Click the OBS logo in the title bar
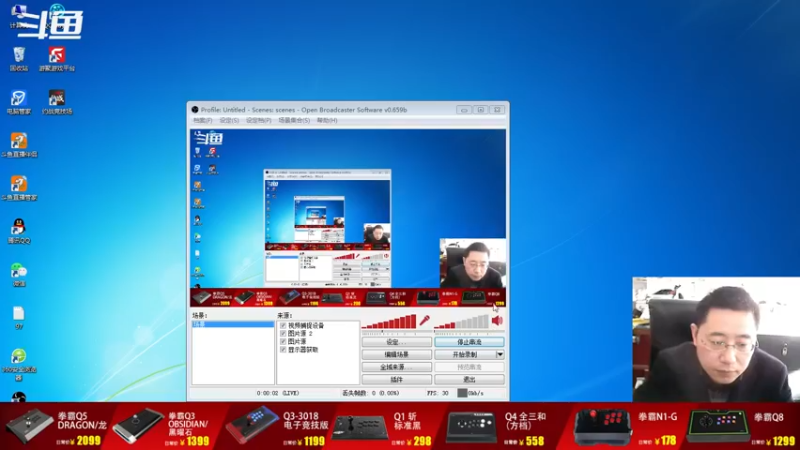The image size is (800, 450). tap(195, 110)
